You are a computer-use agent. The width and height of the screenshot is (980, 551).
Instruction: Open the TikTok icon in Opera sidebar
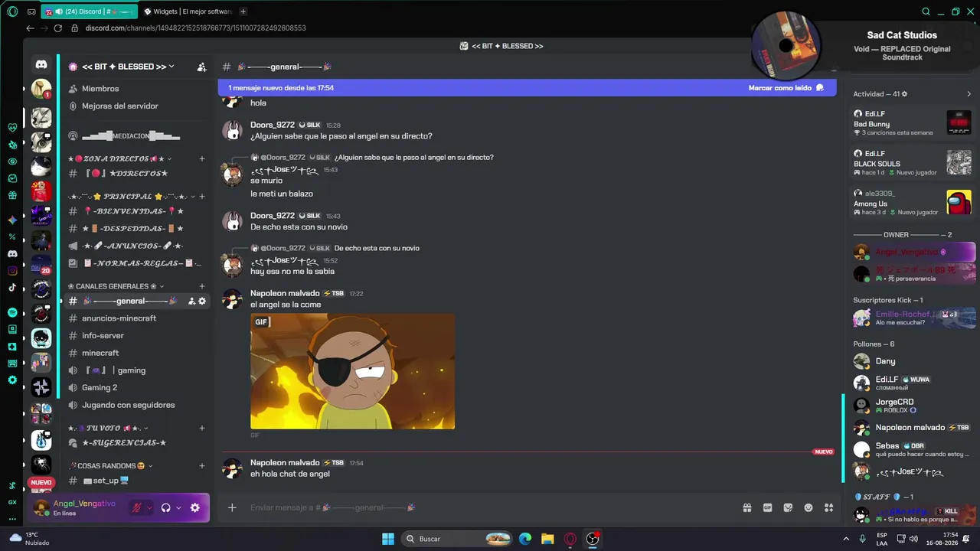pos(12,288)
